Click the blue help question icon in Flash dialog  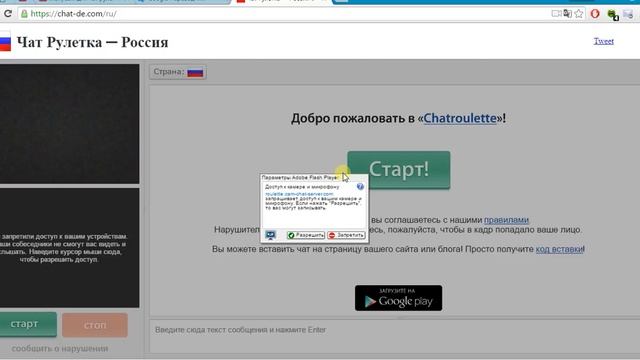pos(360,187)
